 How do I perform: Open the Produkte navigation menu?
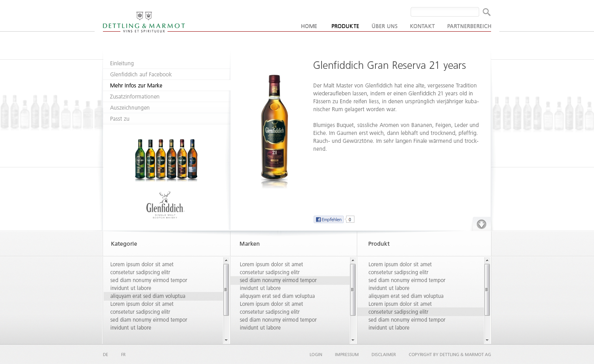point(345,26)
